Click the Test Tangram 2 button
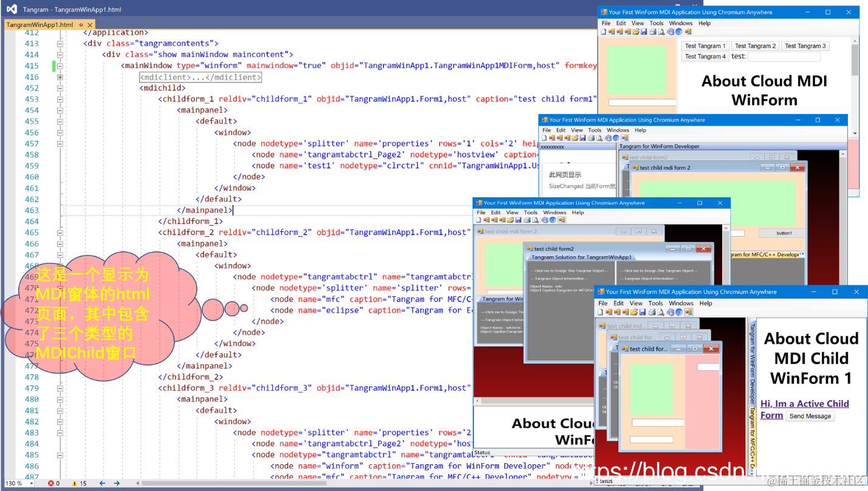 [x=755, y=46]
